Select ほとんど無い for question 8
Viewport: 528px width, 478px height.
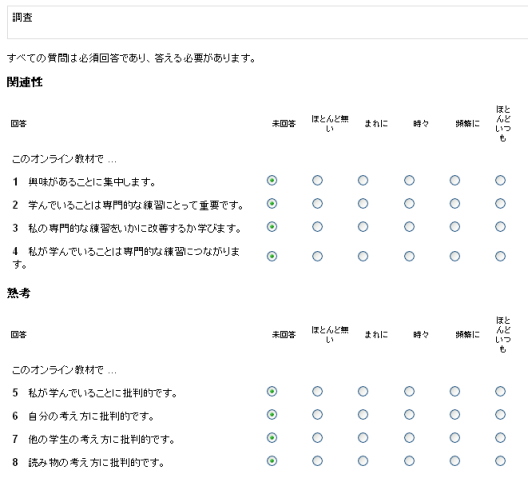(317, 461)
